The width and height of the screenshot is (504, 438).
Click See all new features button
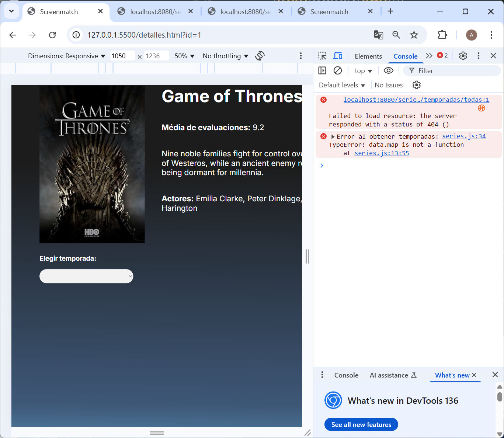pyautogui.click(x=361, y=424)
